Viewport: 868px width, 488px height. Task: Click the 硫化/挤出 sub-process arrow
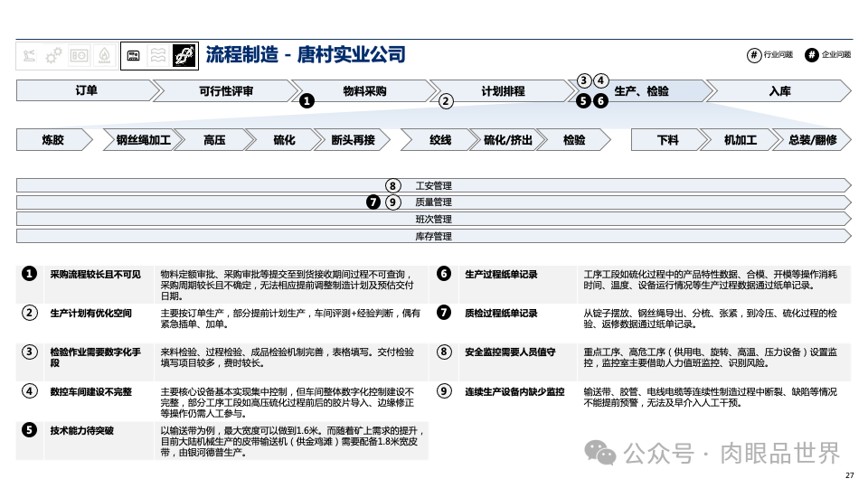[x=507, y=140]
